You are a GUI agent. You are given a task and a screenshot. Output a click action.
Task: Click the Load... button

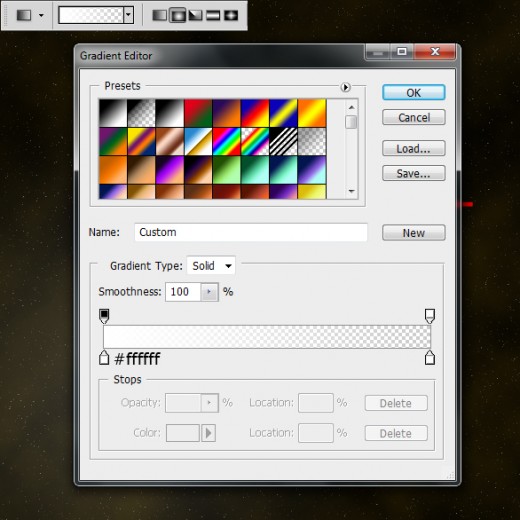coord(414,148)
